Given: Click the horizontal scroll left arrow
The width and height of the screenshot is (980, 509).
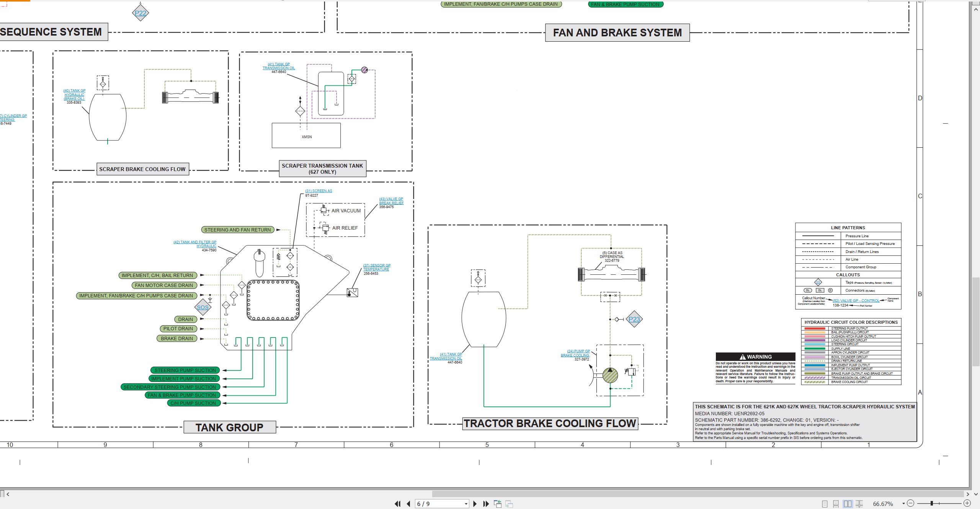Looking at the screenshot, I should (8, 494).
